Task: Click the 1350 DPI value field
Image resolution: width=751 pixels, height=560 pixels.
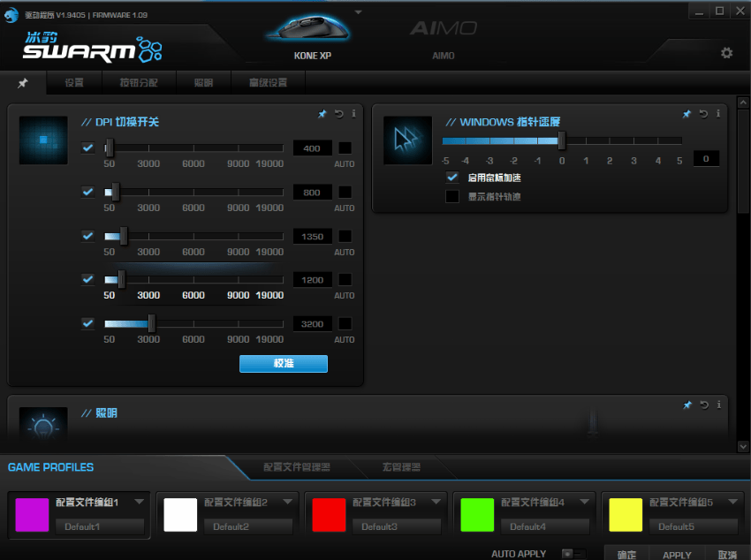Action: [x=312, y=237]
